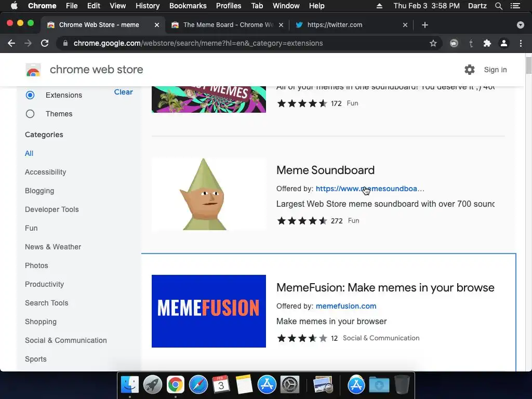Filter by Fun category in sidebar
Screen dimensions: 532x399
click(31, 228)
